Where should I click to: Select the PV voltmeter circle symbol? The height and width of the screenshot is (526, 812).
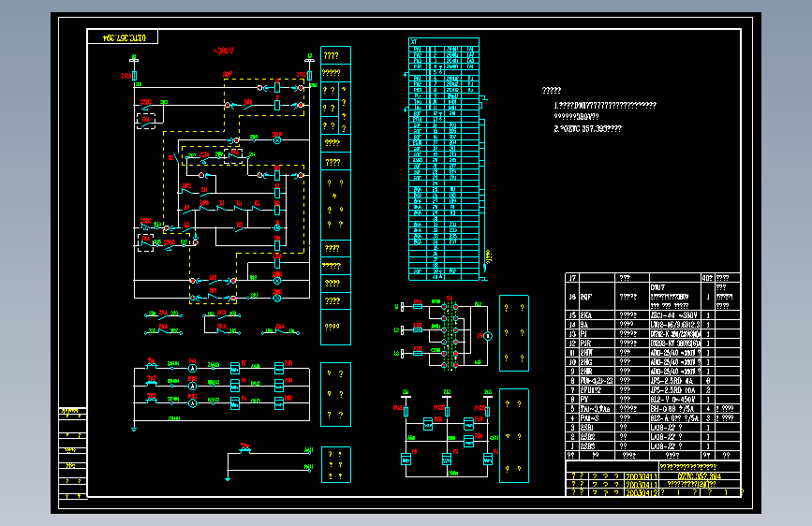(488, 337)
